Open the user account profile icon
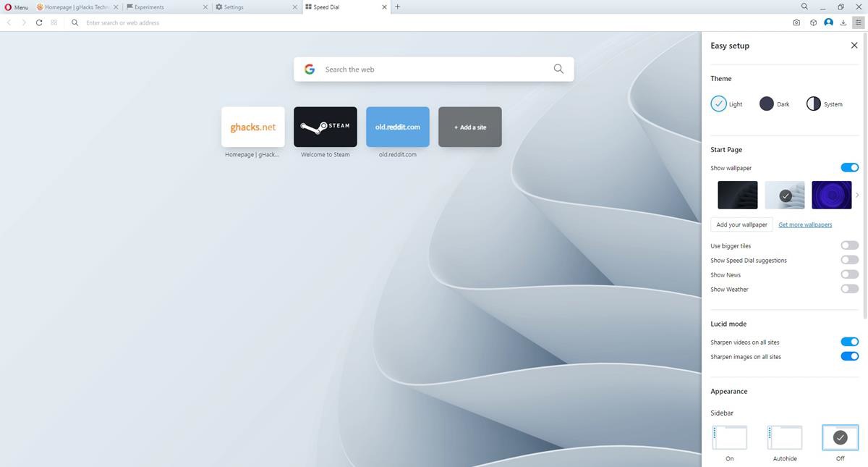 coord(829,22)
